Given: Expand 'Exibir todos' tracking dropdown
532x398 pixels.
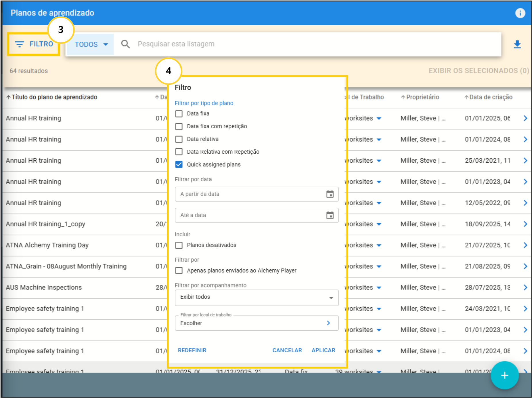Looking at the screenshot, I should point(256,297).
